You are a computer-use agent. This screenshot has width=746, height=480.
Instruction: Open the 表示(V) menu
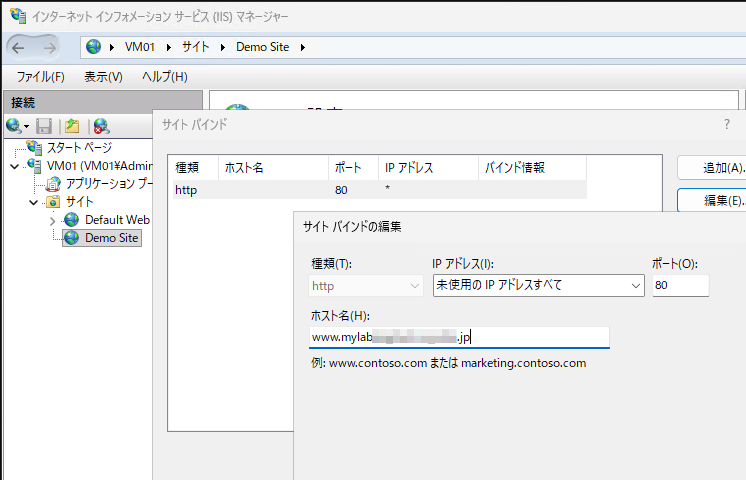tap(103, 77)
